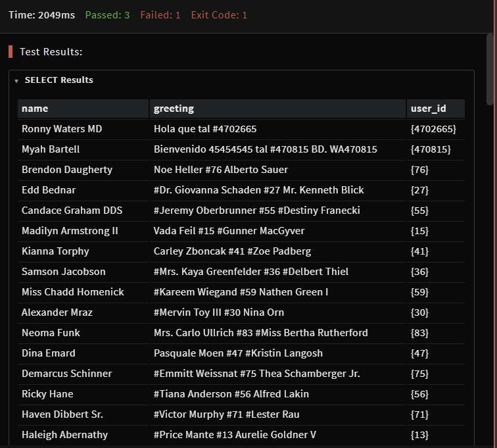The image size is (497, 448).
Task: Click the Test Results heading
Action: pyautogui.click(x=51, y=52)
